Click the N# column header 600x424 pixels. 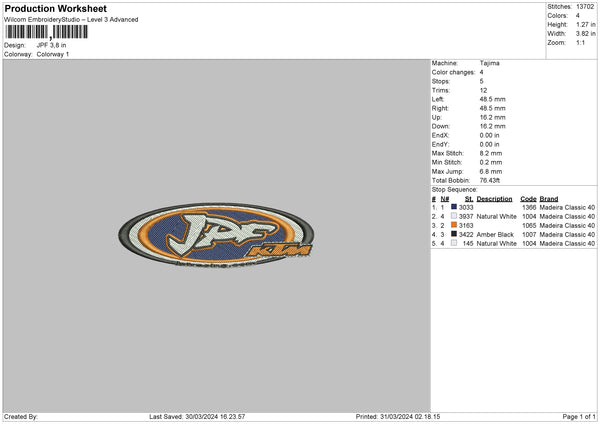(445, 199)
